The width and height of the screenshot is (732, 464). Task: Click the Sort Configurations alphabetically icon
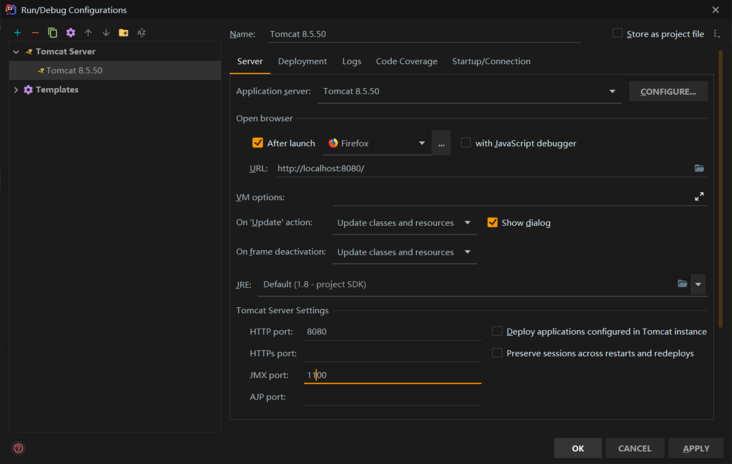pyautogui.click(x=141, y=33)
